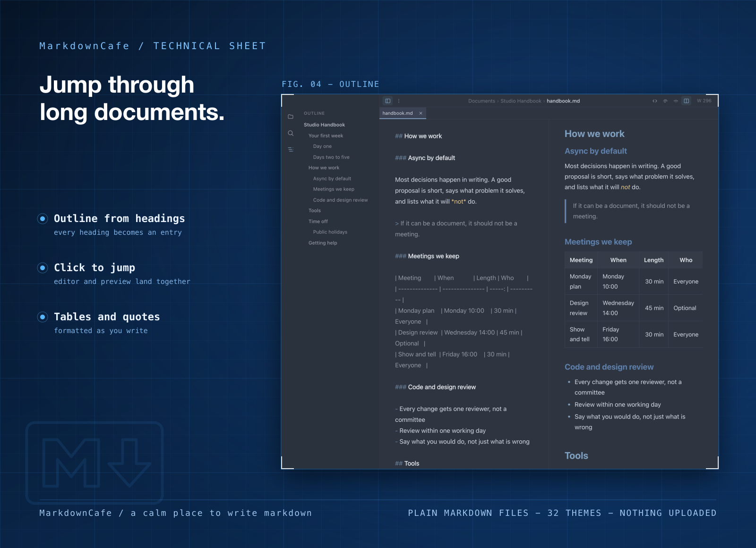The width and height of the screenshot is (756, 548).
Task: Click '## Tools' line in editor
Action: [407, 463]
